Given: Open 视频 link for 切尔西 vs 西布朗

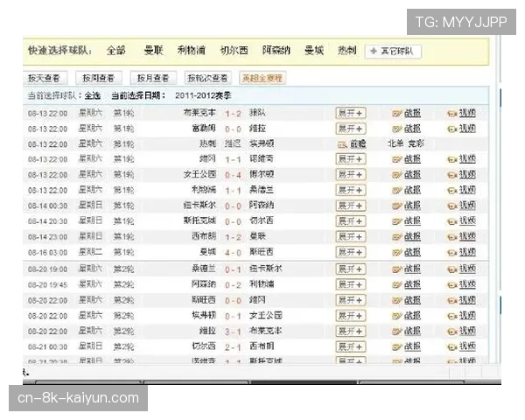Looking at the screenshot, I should coord(467,347).
